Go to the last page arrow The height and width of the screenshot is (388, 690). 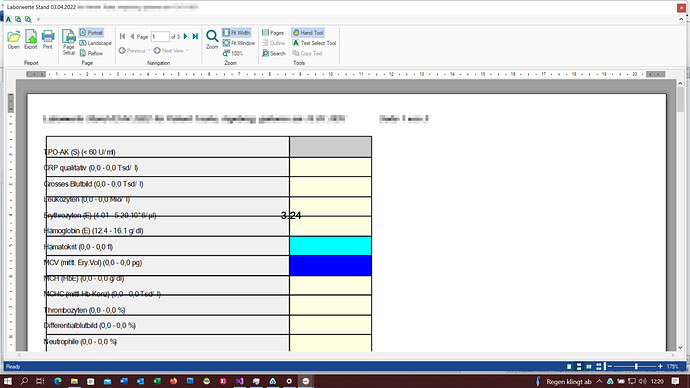195,37
